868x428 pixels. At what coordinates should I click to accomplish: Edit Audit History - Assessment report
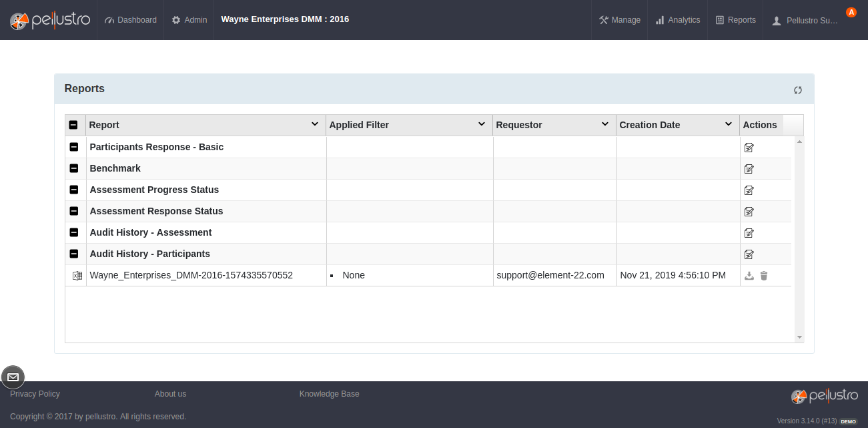click(x=749, y=233)
